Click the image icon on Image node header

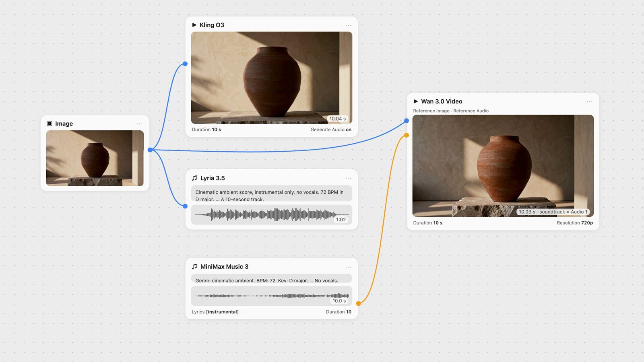point(50,123)
